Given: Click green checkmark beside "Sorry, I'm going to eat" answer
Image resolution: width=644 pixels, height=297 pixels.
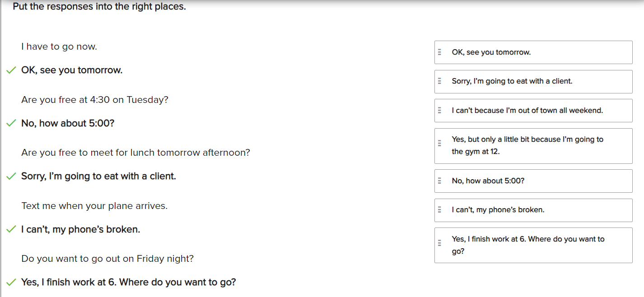Looking at the screenshot, I should tap(11, 176).
